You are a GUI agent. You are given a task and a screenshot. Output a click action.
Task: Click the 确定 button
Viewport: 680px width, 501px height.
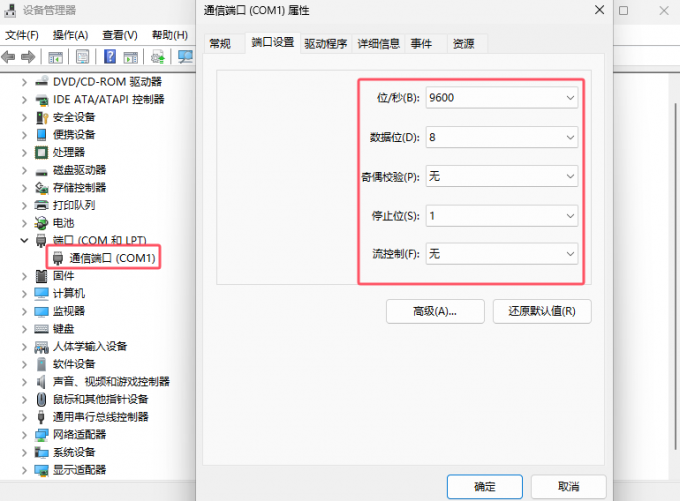click(485, 487)
